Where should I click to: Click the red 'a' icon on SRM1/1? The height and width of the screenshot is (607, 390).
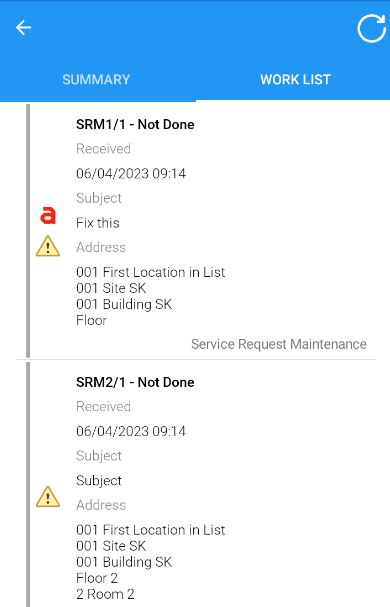(48, 216)
